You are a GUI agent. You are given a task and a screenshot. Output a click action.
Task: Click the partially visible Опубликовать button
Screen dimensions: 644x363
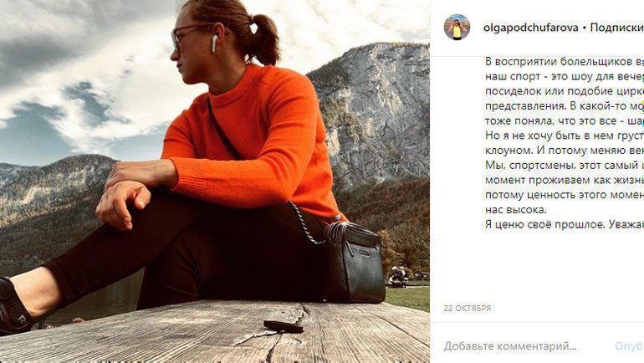click(x=629, y=346)
